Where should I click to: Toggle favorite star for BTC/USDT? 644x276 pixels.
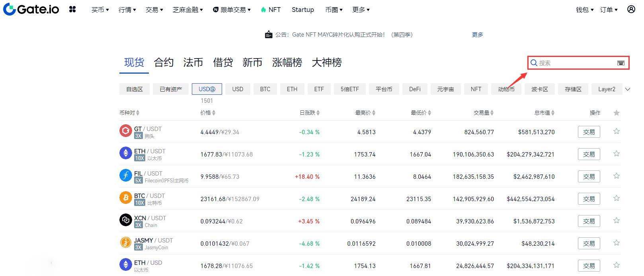[616, 198]
